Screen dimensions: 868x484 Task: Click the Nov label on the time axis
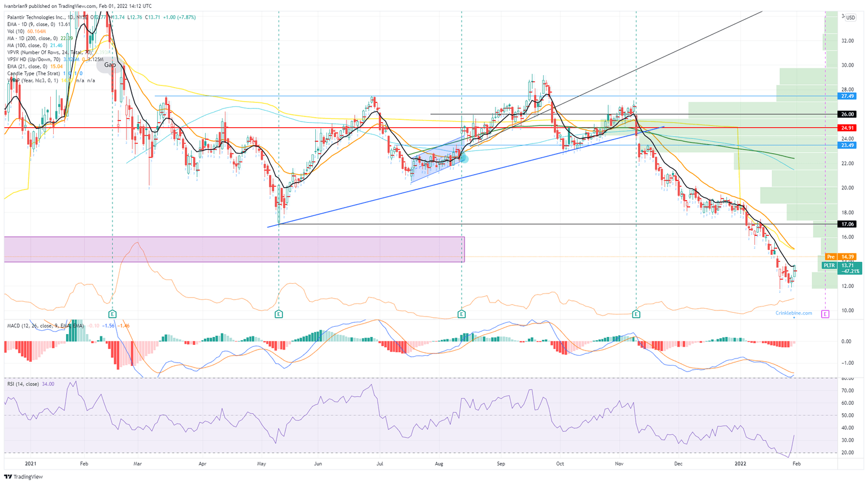point(619,464)
